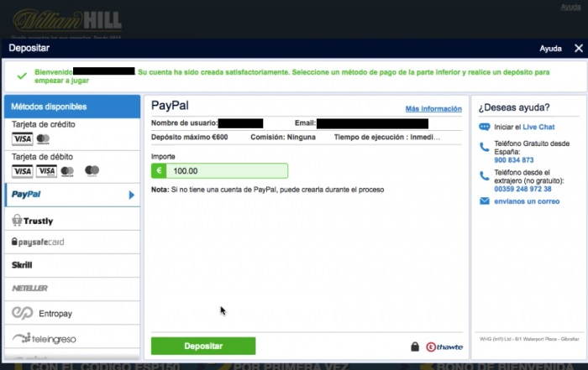Click the second Visa icon under Tarjeta de débito
Screen dimensions: 588x370
46,171
